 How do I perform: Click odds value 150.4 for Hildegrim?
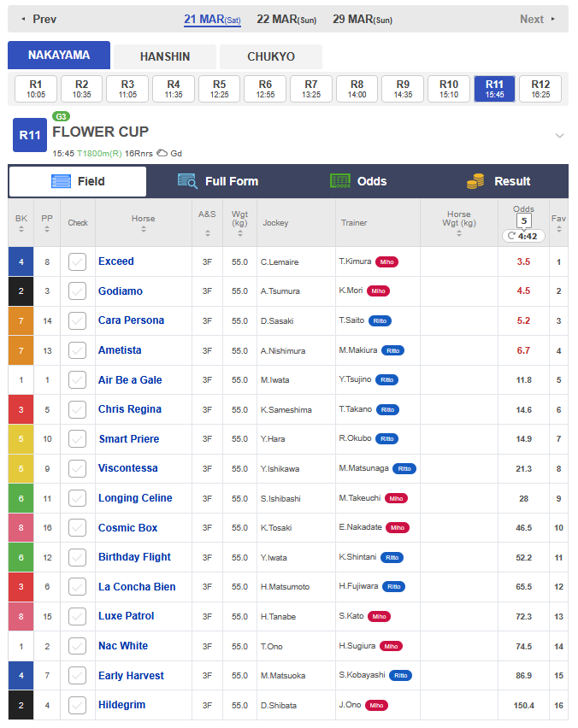pyautogui.click(x=523, y=705)
